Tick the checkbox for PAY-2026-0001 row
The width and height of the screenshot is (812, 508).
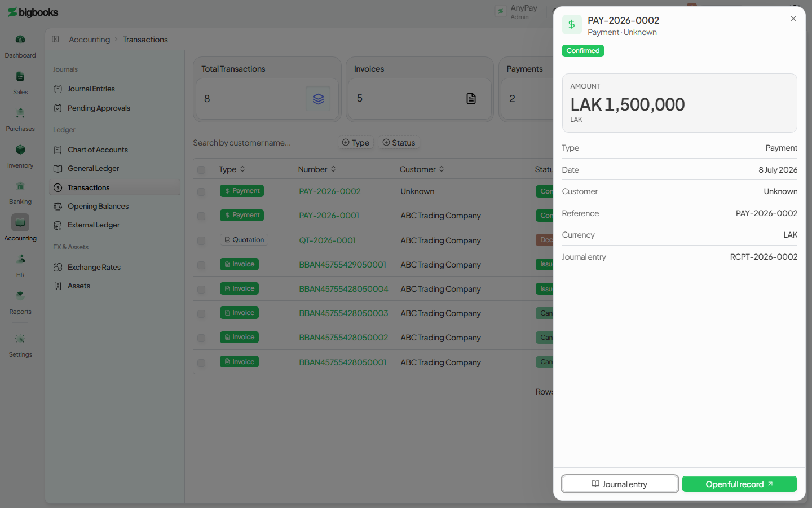click(201, 216)
